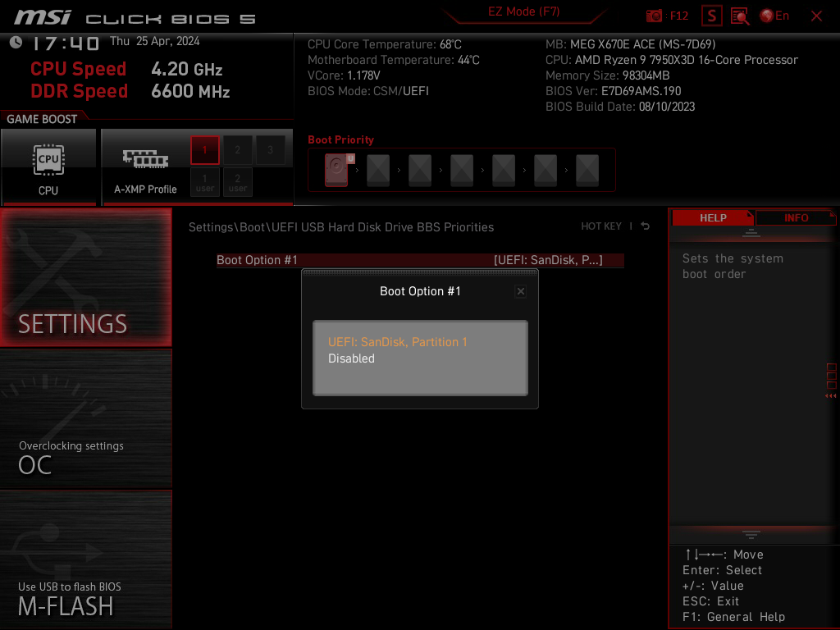Screen dimensions: 840x630
Task: Switch to the INFO tab
Action: (796, 218)
